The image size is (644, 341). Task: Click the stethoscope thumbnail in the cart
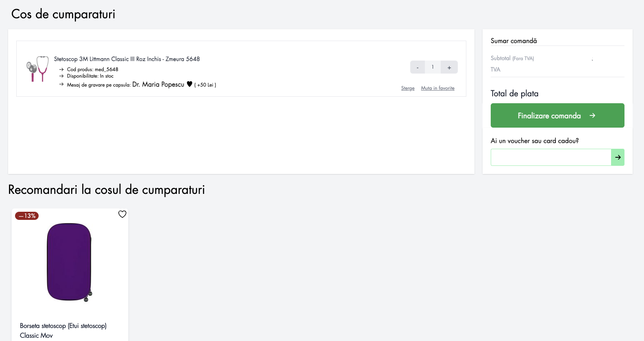(37, 69)
